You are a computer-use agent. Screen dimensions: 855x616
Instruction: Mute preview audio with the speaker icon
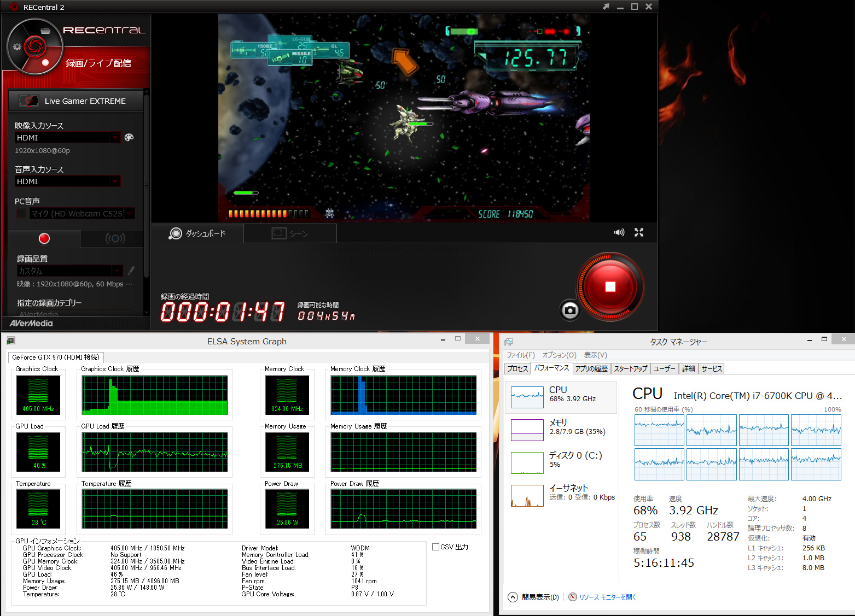click(x=619, y=232)
